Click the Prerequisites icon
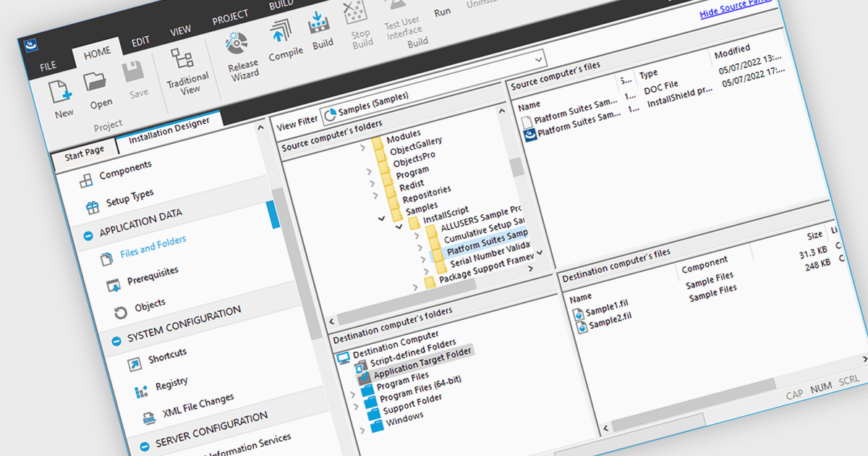Image resolution: width=868 pixels, height=456 pixels. [114, 286]
